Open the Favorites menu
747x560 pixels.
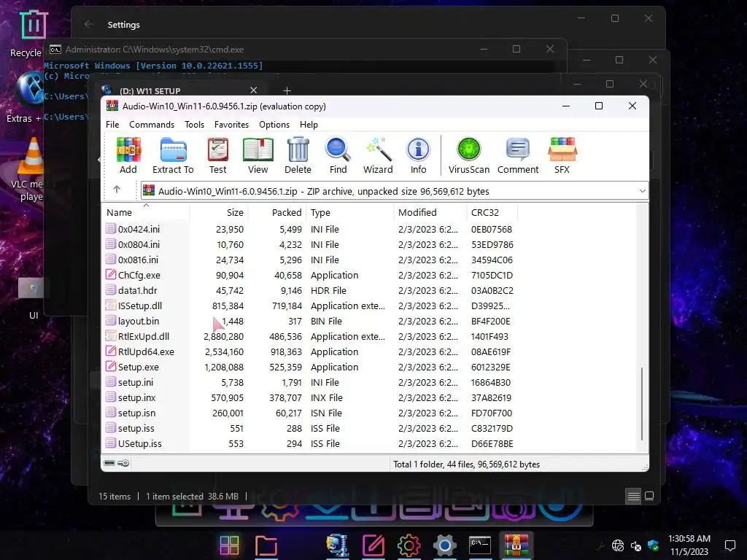[231, 125]
